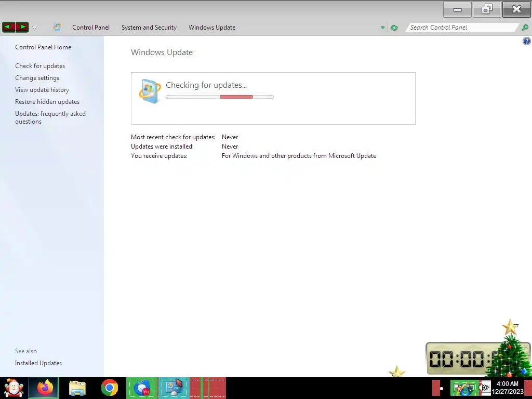Click 'Updates were installed:' label
The height and width of the screenshot is (399, 532).
click(162, 146)
